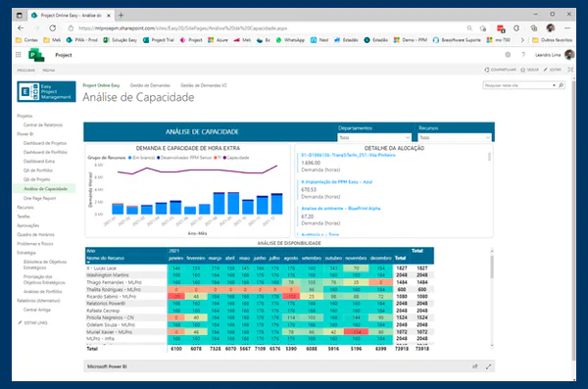This screenshot has width=588, height=389.
Task: Open the Gestão de Demandas top navigation link
Action: coord(150,85)
